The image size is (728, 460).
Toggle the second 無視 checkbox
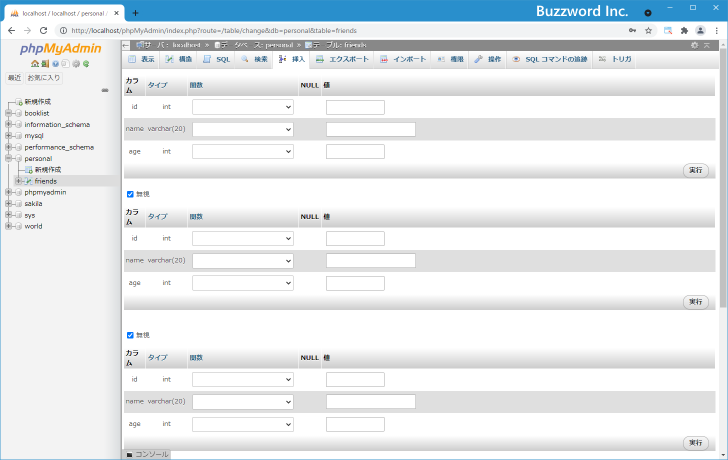pyautogui.click(x=130, y=335)
